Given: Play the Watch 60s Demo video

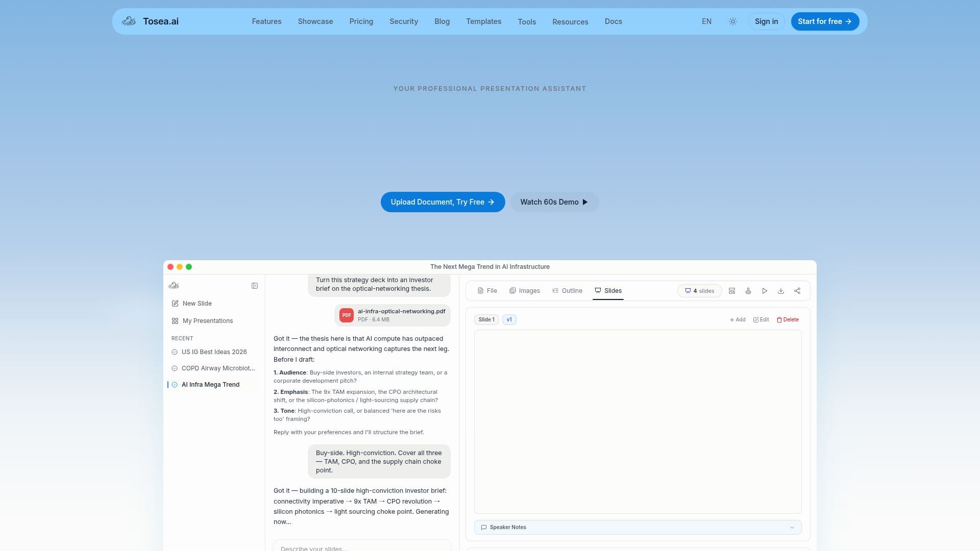Looking at the screenshot, I should 554,202.
